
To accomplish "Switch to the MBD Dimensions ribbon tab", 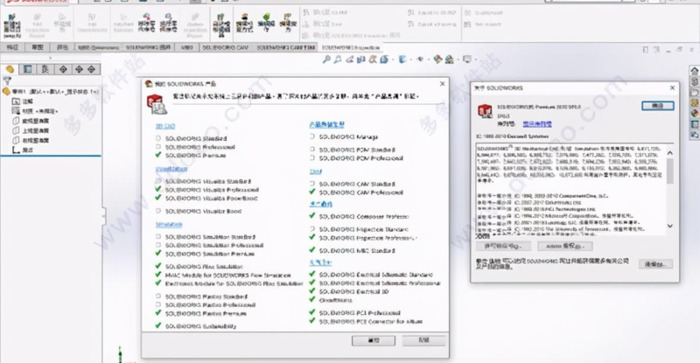I will click(98, 47).
